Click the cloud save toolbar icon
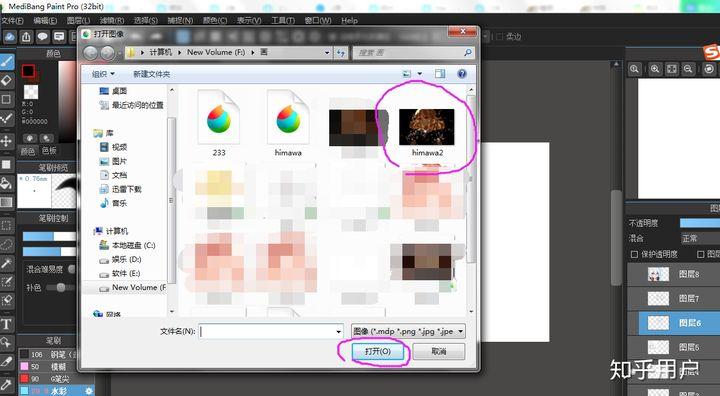 [10, 37]
